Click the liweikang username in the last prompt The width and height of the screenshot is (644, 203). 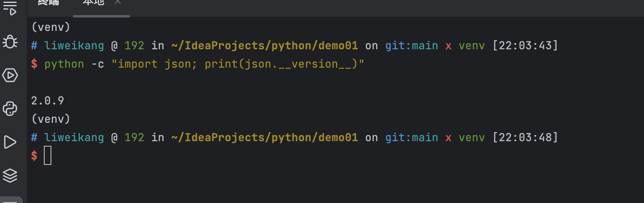[74, 137]
